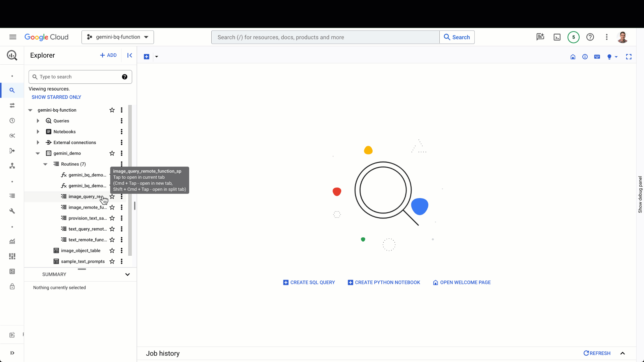This screenshot has width=644, height=362.
Task: Open more options for External connections
Action: click(121, 142)
